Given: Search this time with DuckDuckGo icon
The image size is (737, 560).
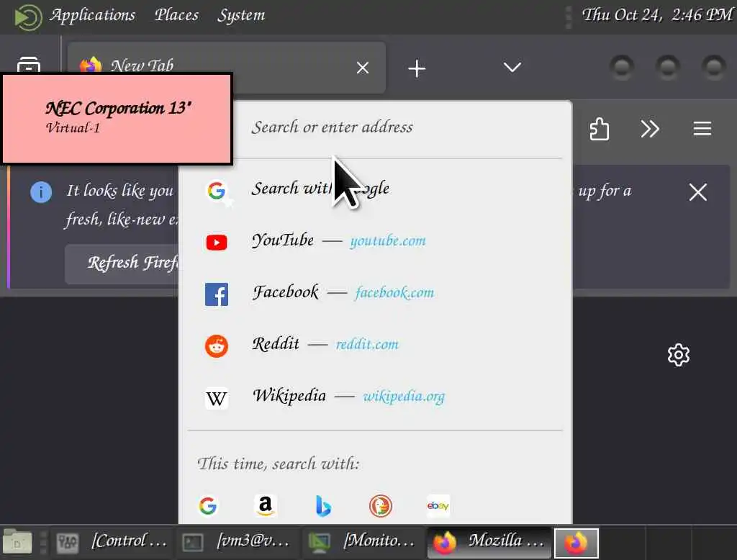Looking at the screenshot, I should point(381,506).
